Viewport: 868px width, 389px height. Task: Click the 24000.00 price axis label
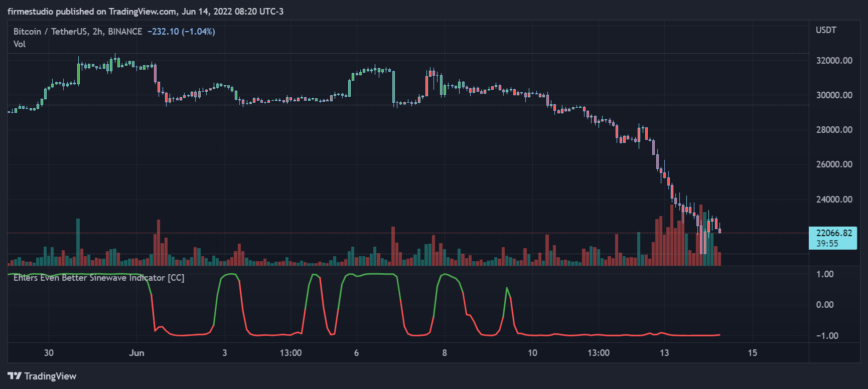coord(834,200)
